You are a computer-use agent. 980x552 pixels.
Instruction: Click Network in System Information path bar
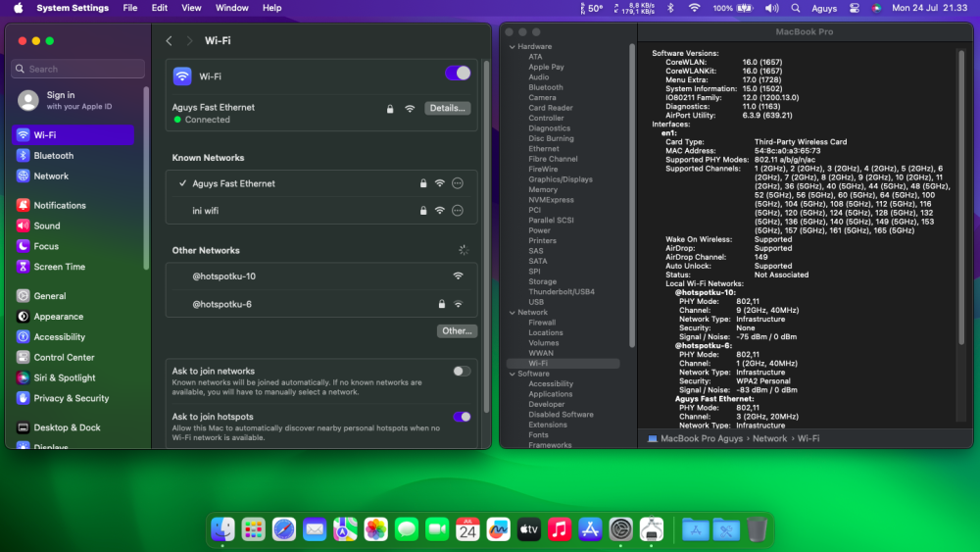769,439
